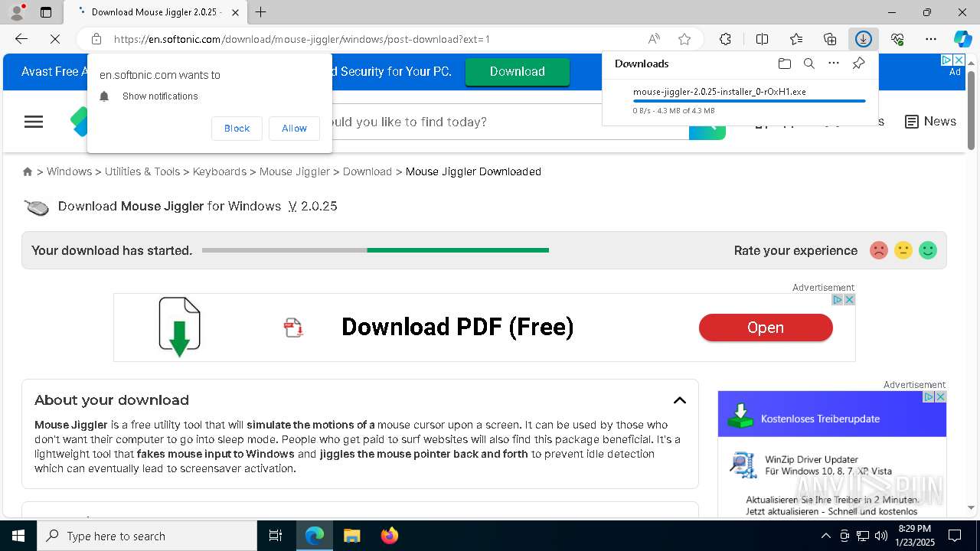The width and height of the screenshot is (980, 551).
Task: Select Utilities & Tools breadcrumb link
Action: [x=142, y=171]
